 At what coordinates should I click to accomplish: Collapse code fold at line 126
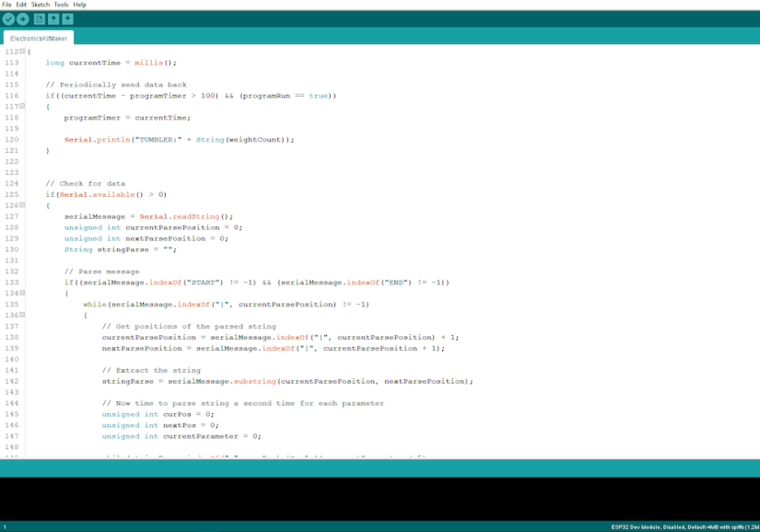[x=22, y=204]
